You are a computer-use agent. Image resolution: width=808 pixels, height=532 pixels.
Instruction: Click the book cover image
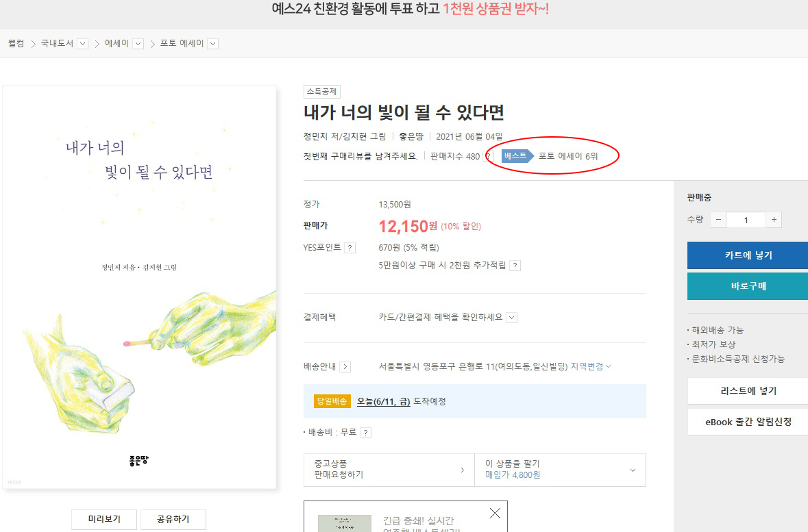tap(139, 287)
